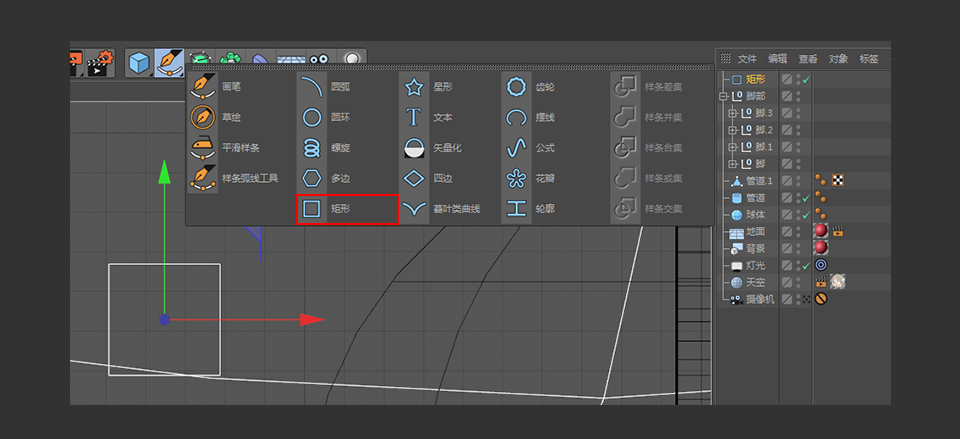Add a 花瓣 flower spline
The width and height of the screenshot is (960, 439).
530,178
